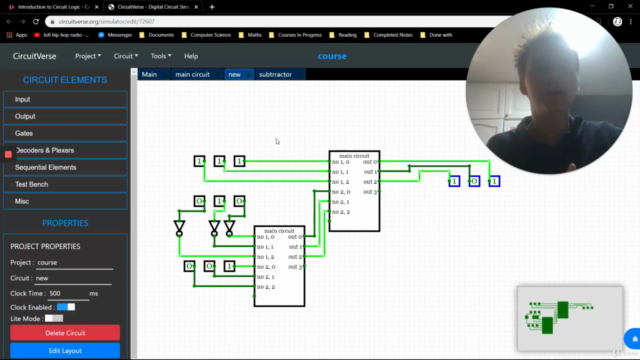Open the Computer Science bookmark folder
This screenshot has width=640, height=360.
pyautogui.click(x=206, y=35)
